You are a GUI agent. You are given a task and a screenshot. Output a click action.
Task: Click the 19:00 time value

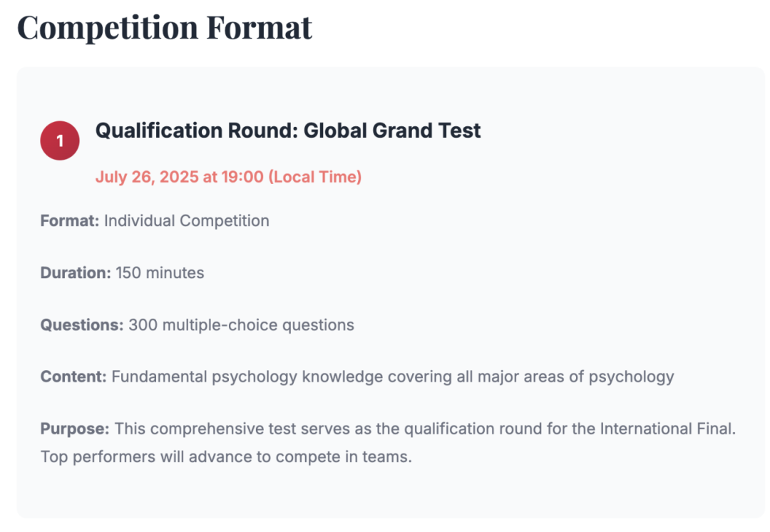[x=242, y=177]
